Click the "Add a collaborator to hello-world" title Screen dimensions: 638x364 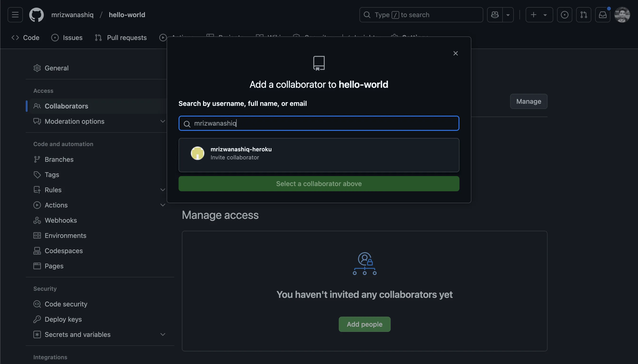(319, 84)
